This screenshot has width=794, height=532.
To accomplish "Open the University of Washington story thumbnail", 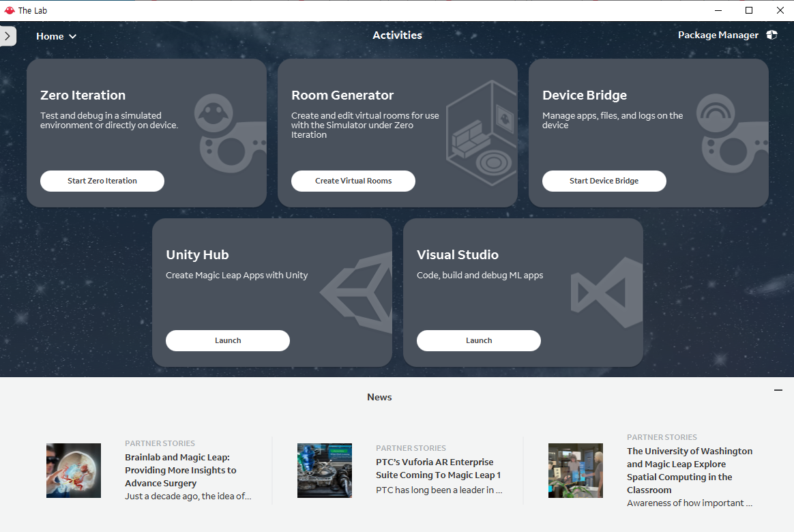I will (576, 471).
